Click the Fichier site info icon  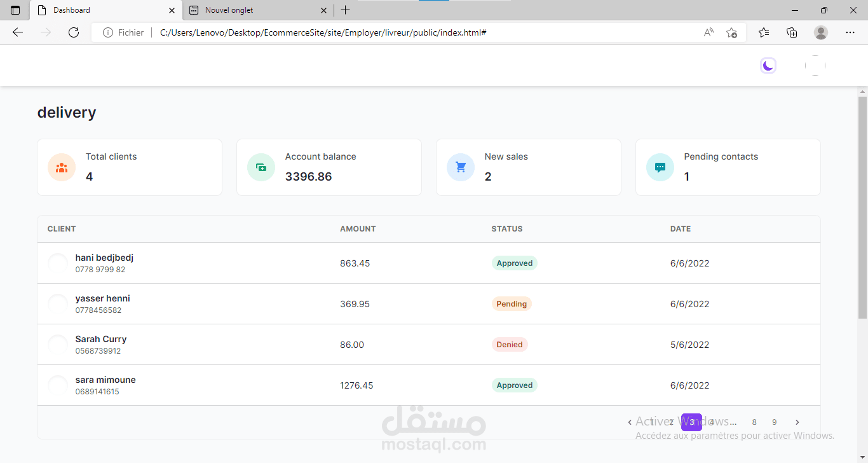(x=108, y=32)
